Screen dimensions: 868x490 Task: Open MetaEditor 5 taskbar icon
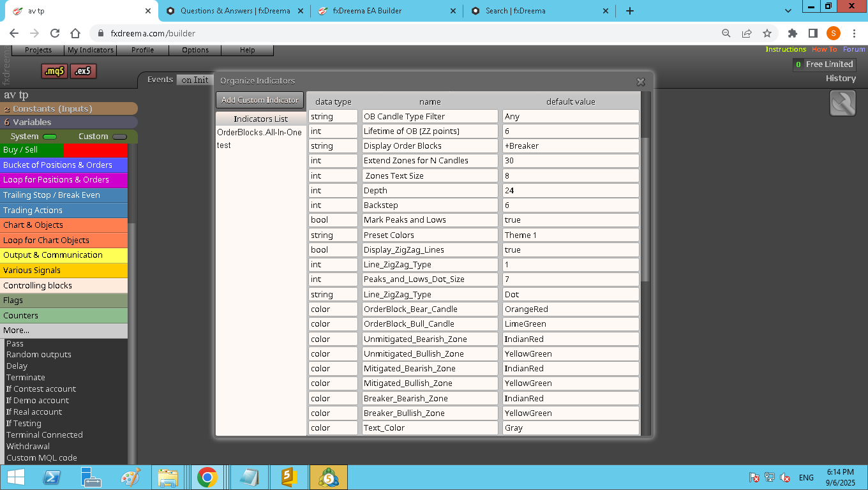[290, 477]
